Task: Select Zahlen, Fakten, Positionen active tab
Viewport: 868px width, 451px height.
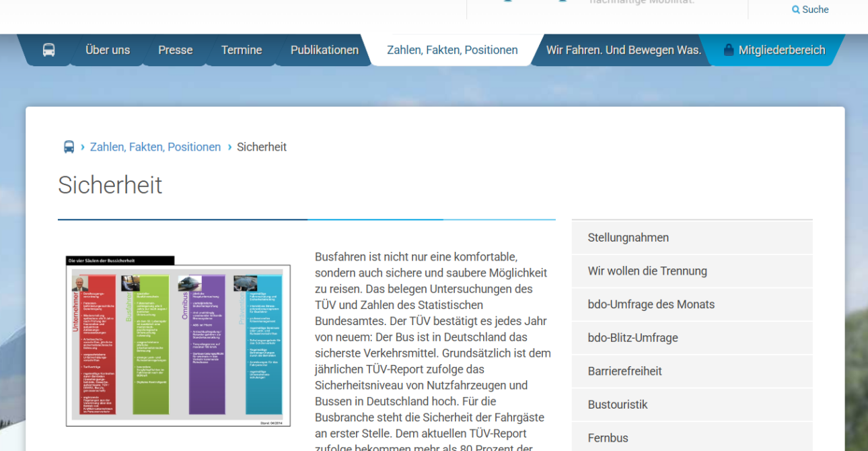Action: [x=452, y=50]
